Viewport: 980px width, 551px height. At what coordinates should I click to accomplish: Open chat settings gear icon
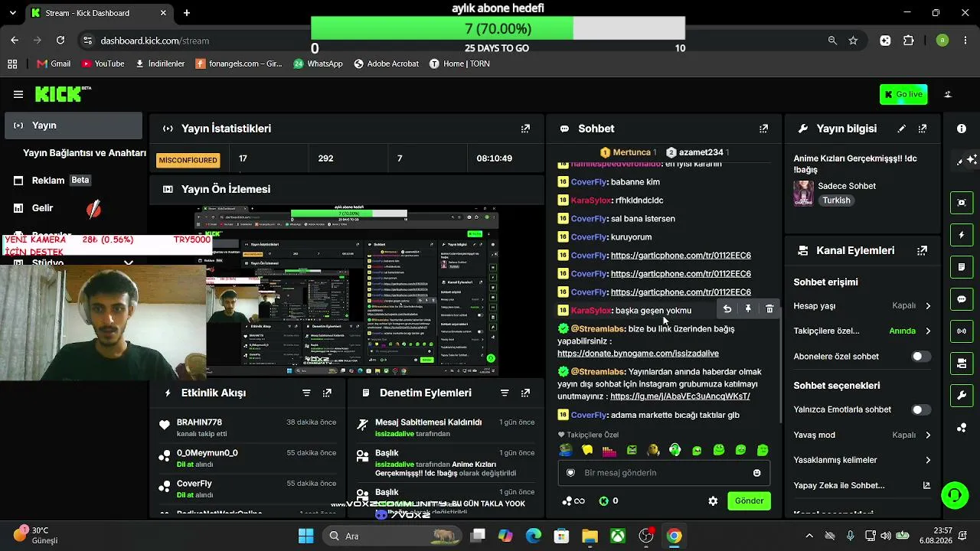[x=713, y=501]
